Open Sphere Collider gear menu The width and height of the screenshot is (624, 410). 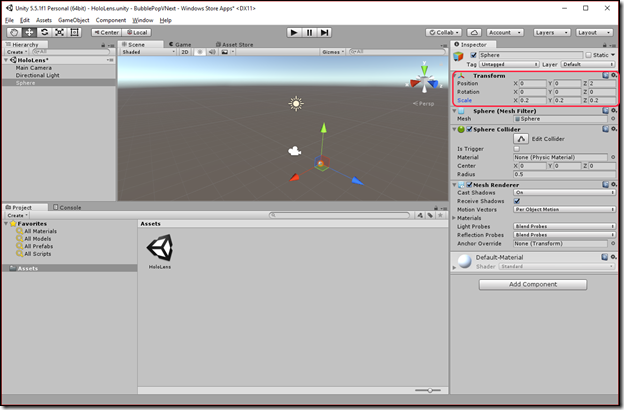click(614, 129)
